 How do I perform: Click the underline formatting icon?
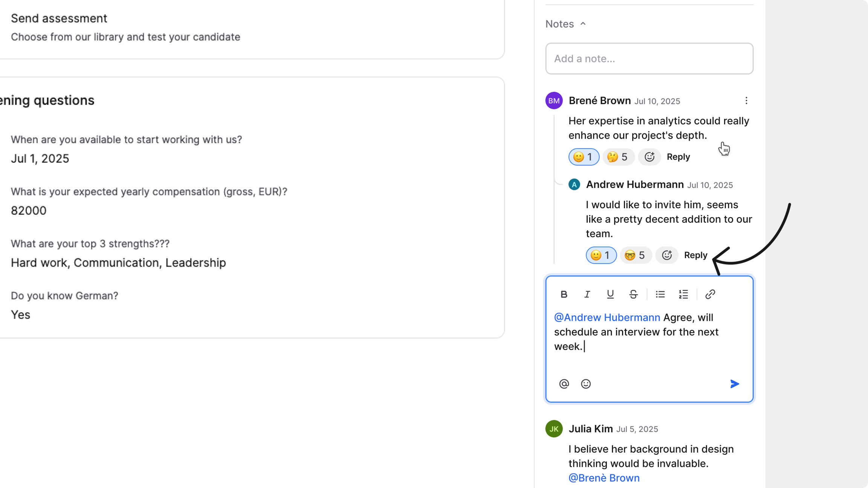tap(610, 294)
